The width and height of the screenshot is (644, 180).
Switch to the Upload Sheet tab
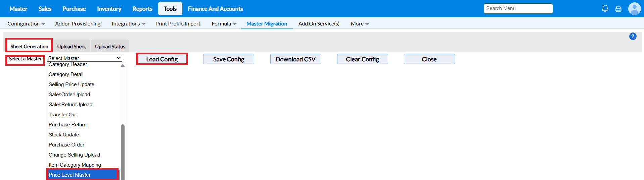[72, 47]
